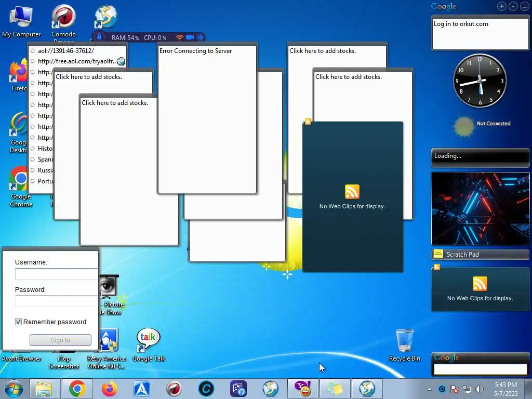
Task: Click the RAM: 54% readout
Action: (125, 37)
